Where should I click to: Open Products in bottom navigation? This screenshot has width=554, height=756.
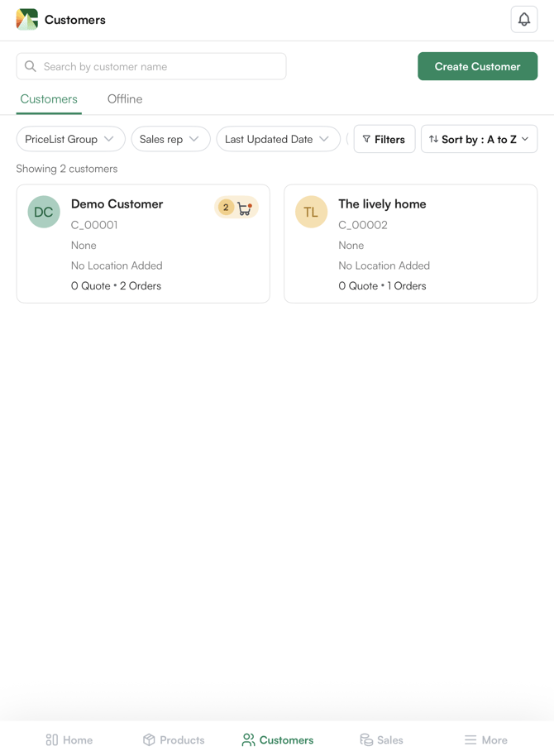click(173, 739)
